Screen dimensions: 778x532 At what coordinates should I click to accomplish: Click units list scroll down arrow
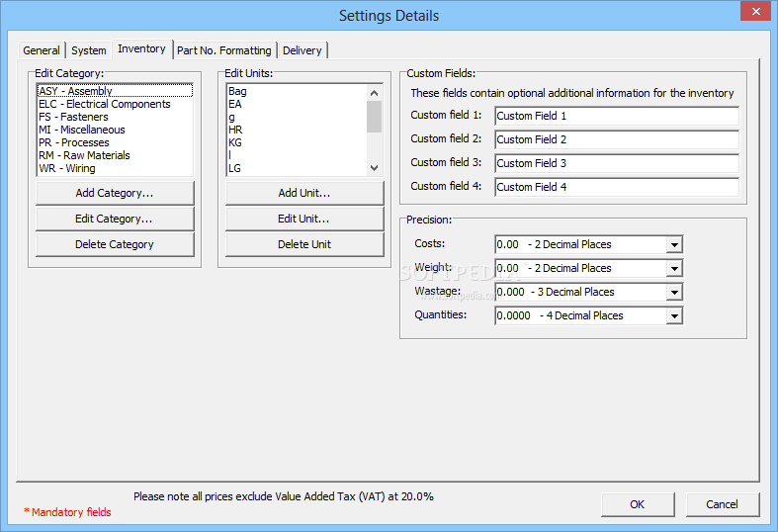[374, 168]
